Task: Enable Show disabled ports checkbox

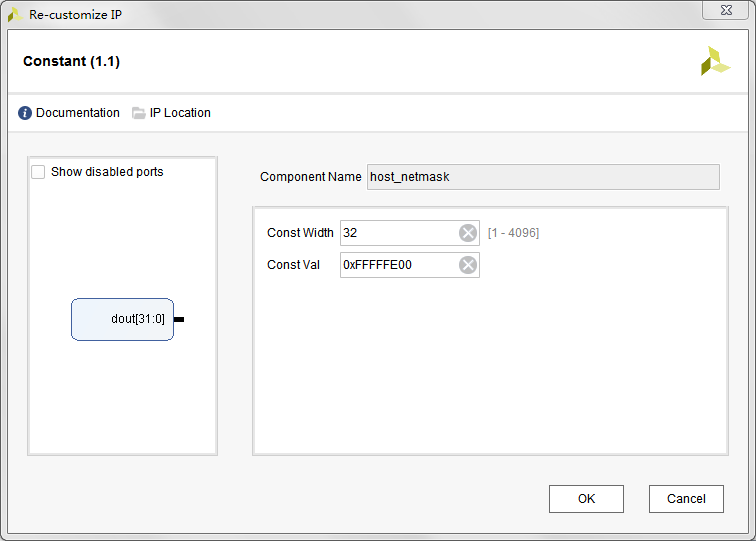Action: pos(38,172)
